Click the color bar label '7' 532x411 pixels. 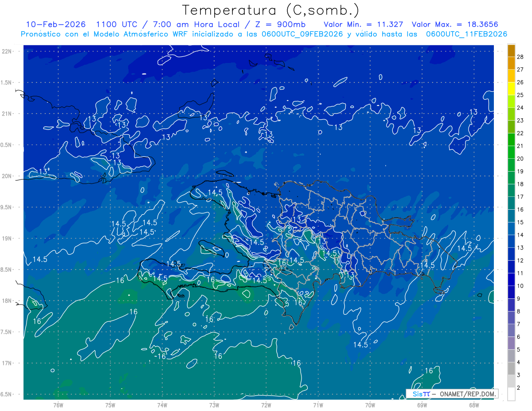click(519, 324)
